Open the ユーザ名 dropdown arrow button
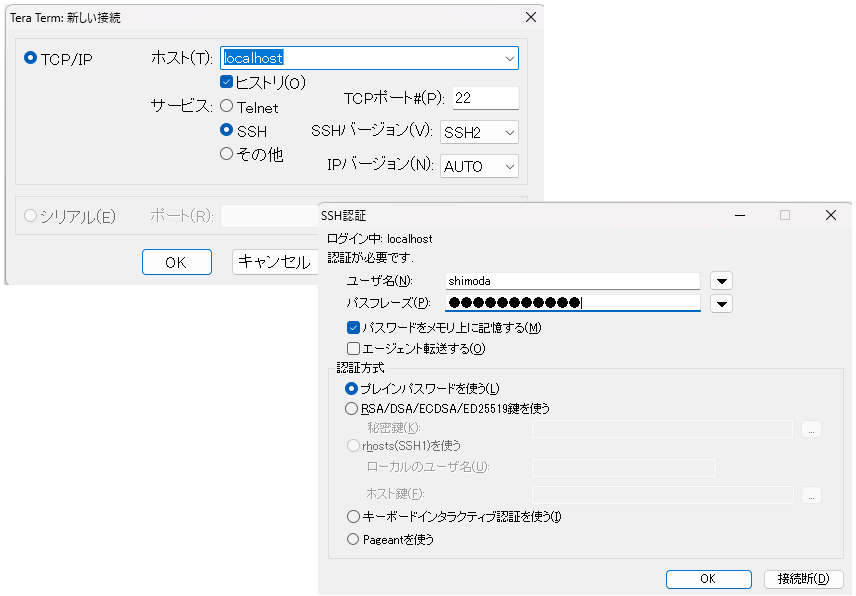Image resolution: width=856 pixels, height=596 pixels. coord(721,281)
